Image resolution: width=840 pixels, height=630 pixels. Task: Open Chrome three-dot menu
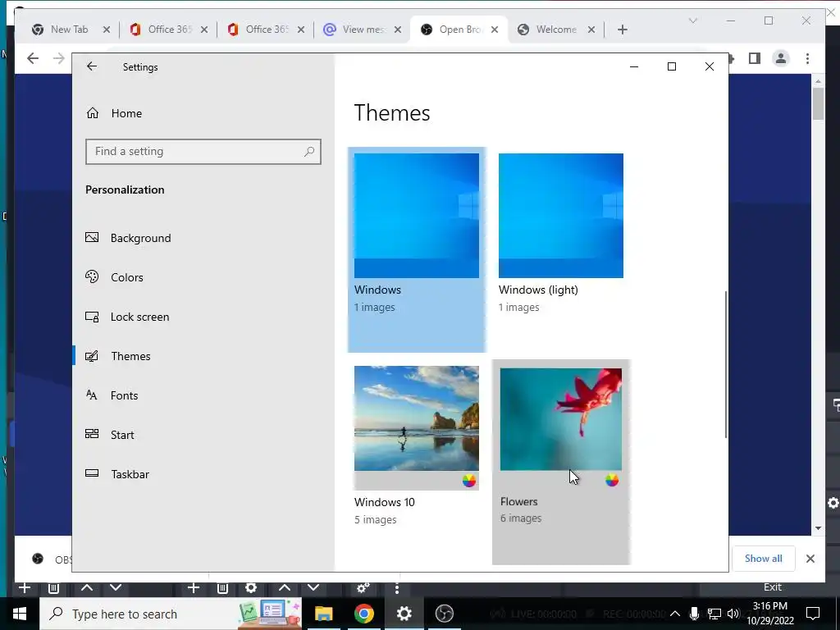click(x=807, y=58)
